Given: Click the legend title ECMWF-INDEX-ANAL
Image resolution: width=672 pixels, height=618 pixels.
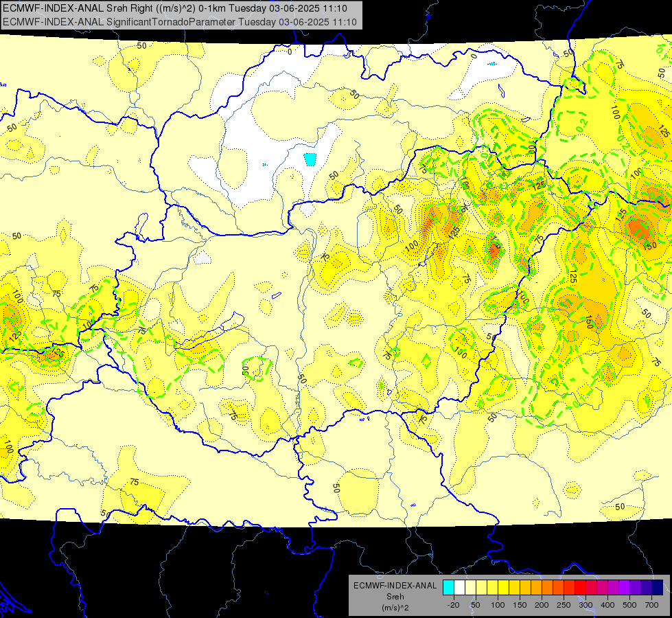Looking at the screenshot, I should coord(395,586).
